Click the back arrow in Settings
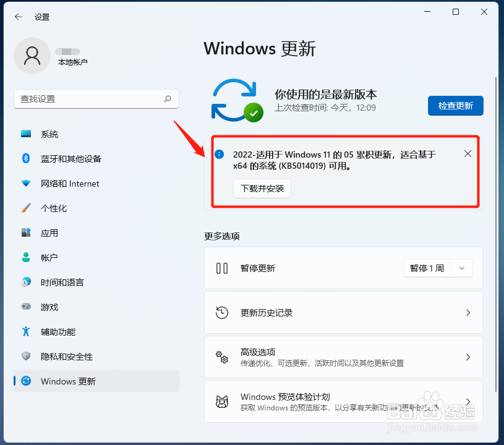 coord(19,17)
